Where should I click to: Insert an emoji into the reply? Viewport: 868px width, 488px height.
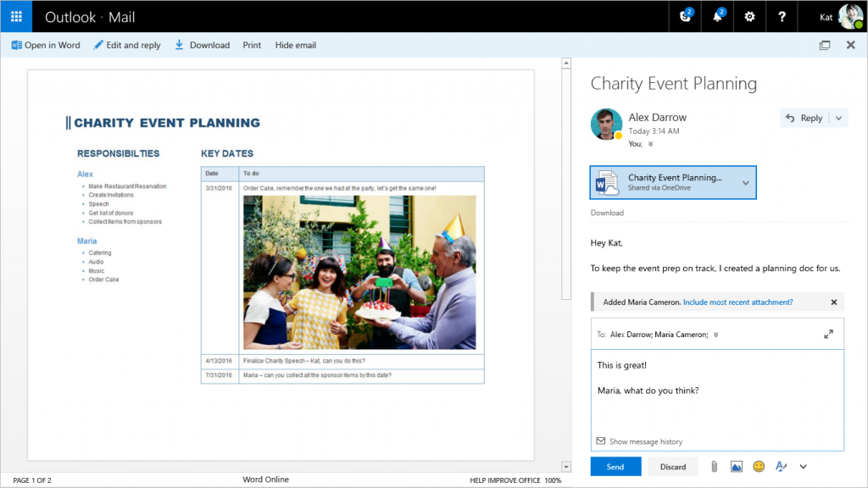(759, 466)
